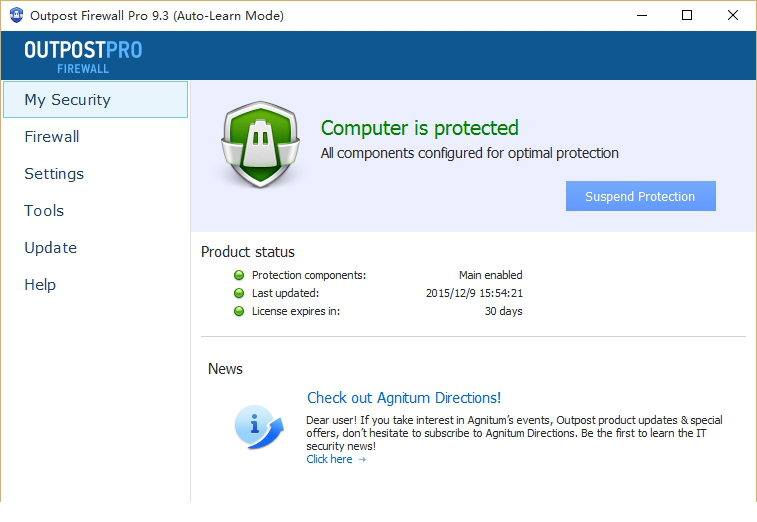This screenshot has height=522, width=757.
Task: Click the Suspend Protection button
Action: coord(641,196)
